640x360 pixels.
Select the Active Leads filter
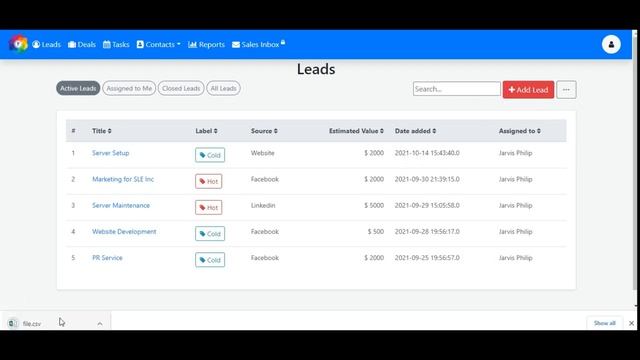click(x=78, y=88)
